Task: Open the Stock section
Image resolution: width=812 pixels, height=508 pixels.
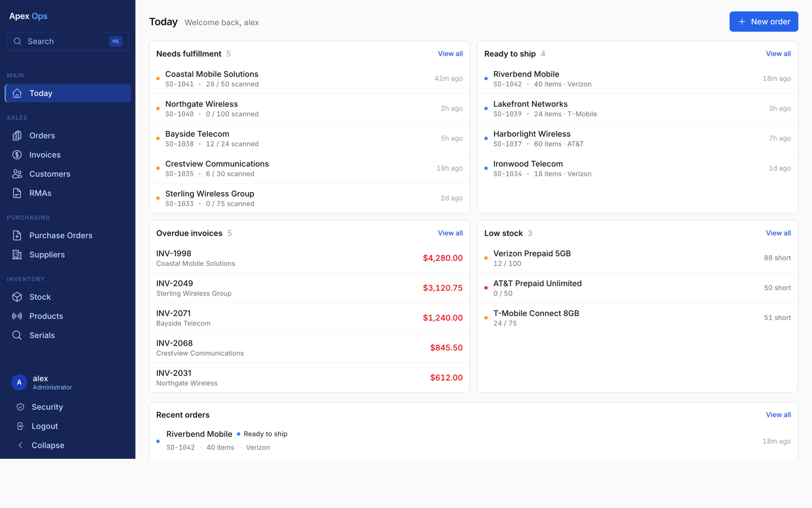Action: pyautogui.click(x=68, y=297)
